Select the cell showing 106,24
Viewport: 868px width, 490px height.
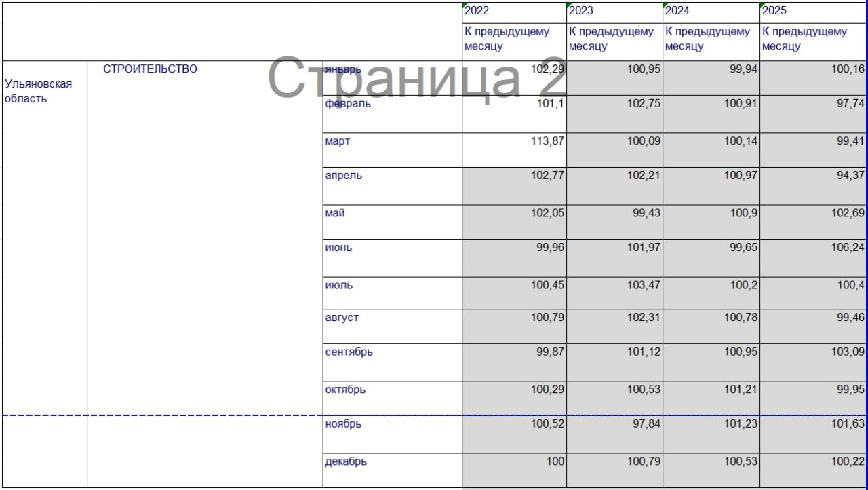pos(812,257)
